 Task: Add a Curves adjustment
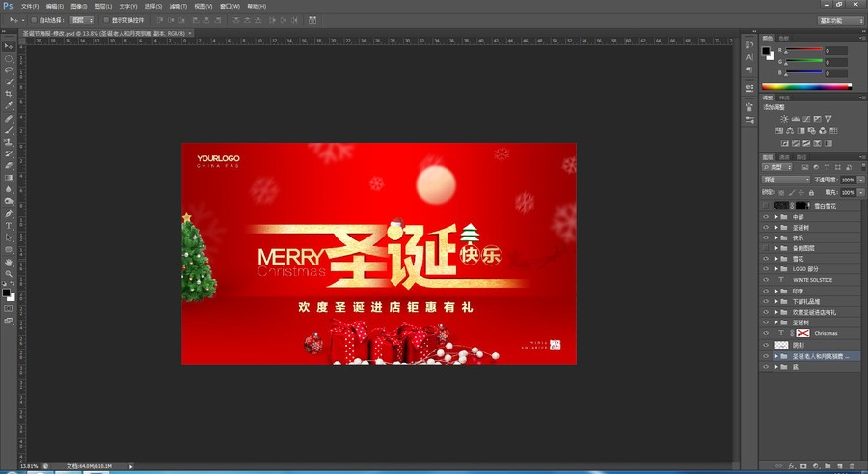coord(806,119)
